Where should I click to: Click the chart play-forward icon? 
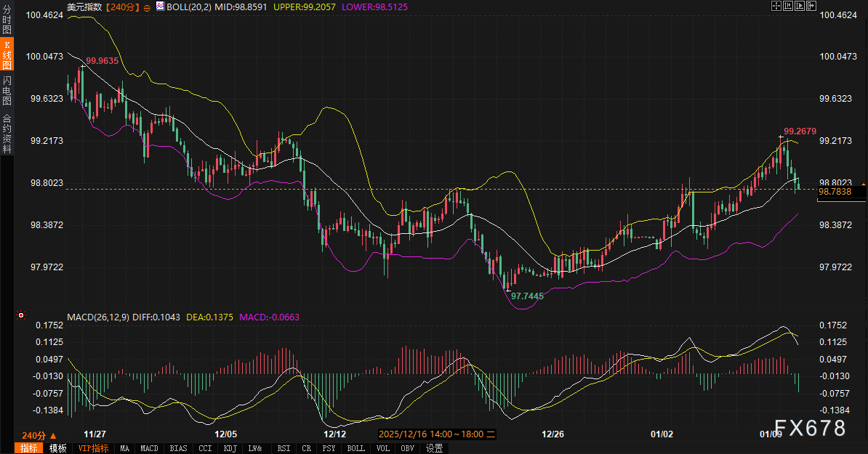[799, 6]
